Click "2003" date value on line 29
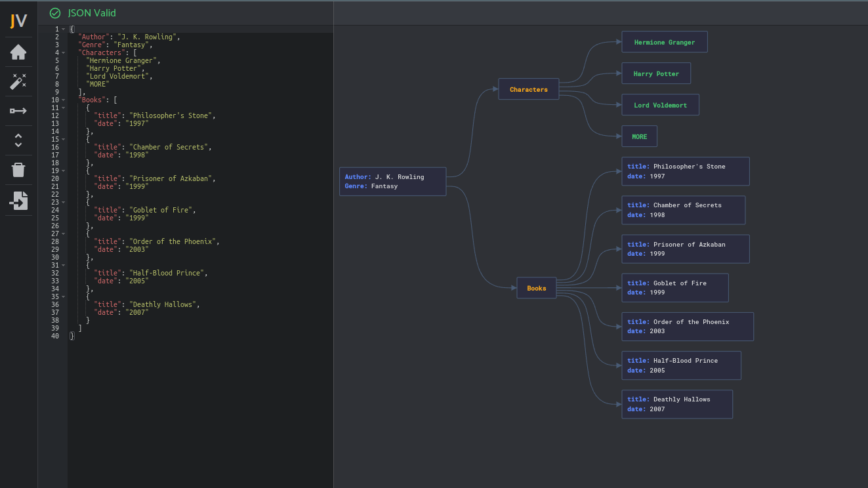The width and height of the screenshot is (868, 488). (x=137, y=250)
